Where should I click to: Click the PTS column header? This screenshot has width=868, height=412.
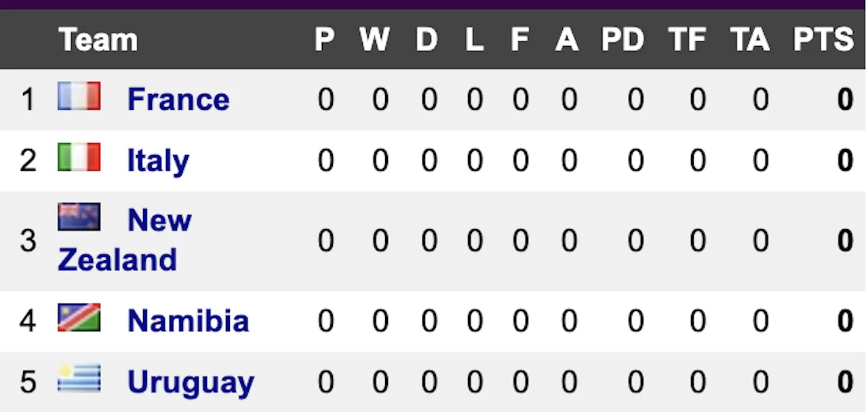[823, 40]
